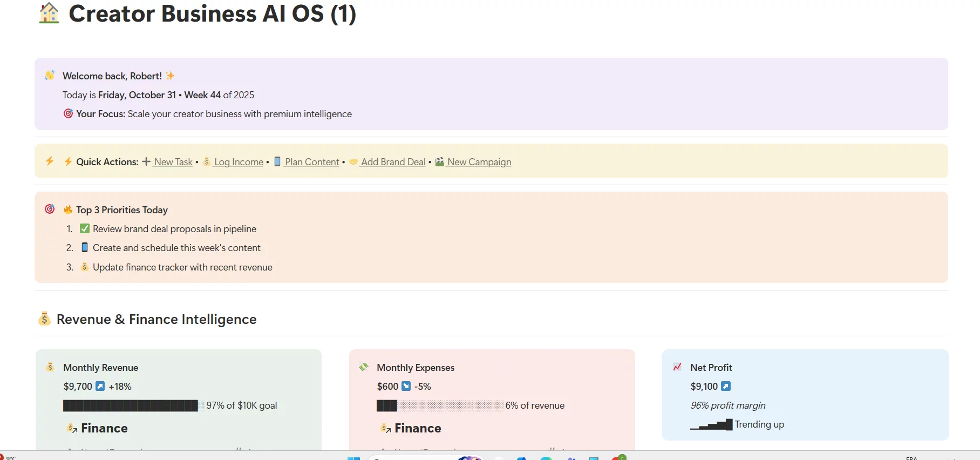
Task: Open the New Task quick action
Action: coord(173,162)
